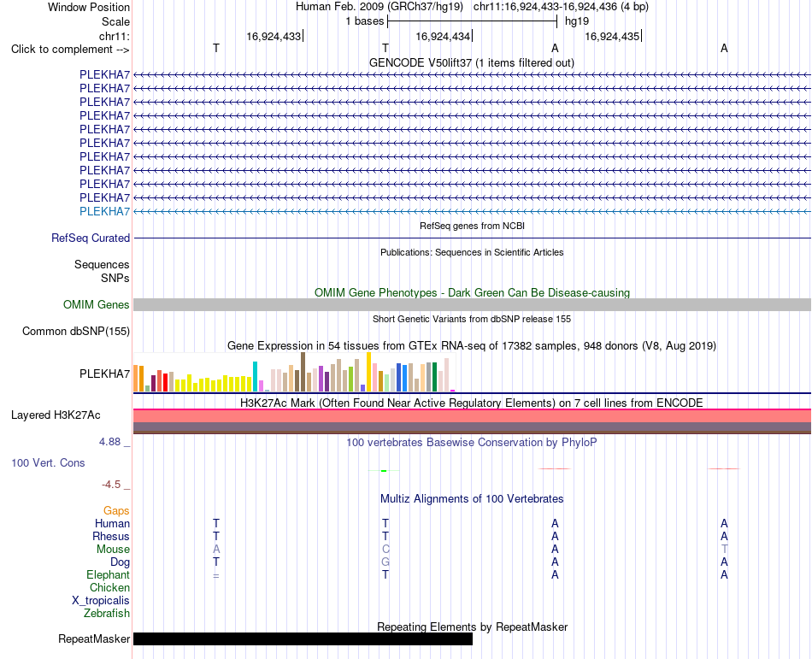Image resolution: width=812 pixels, height=659 pixels.
Task: Open 'Short Genetic Variants from dbSNP release 155' title
Action: click(x=472, y=319)
